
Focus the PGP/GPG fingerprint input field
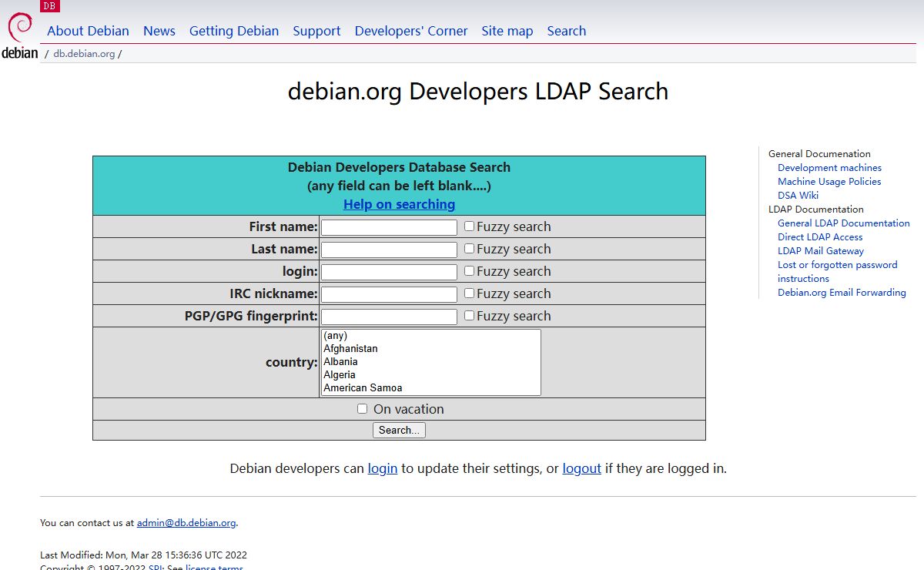389,317
